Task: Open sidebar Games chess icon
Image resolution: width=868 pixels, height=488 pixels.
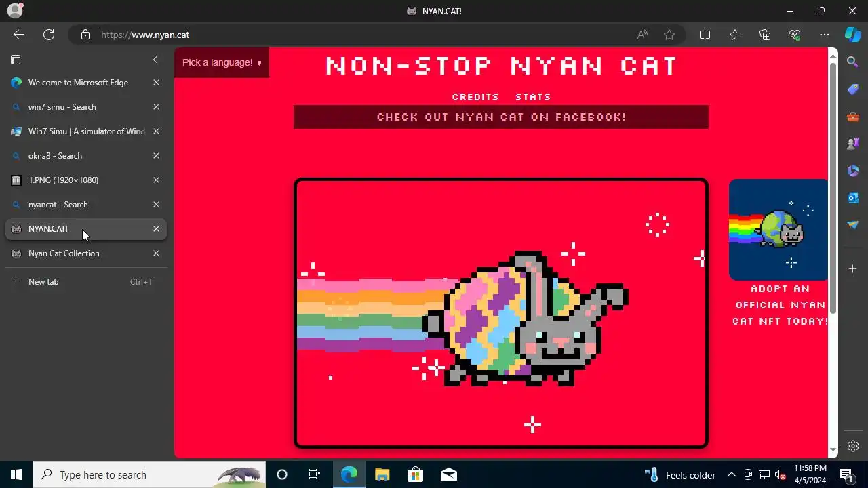Action: (853, 144)
